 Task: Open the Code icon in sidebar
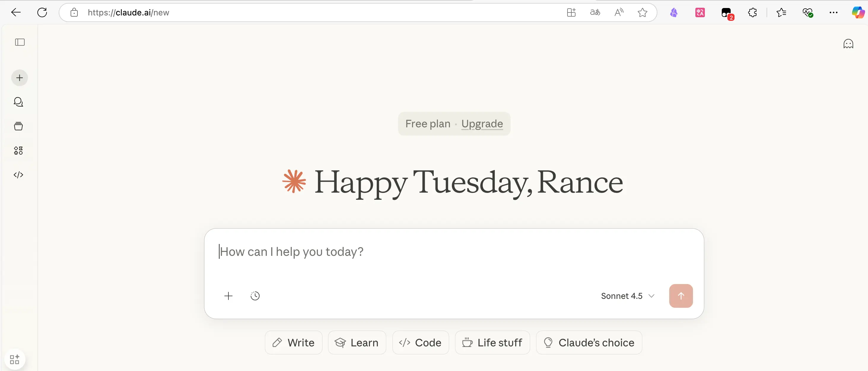coord(18,175)
